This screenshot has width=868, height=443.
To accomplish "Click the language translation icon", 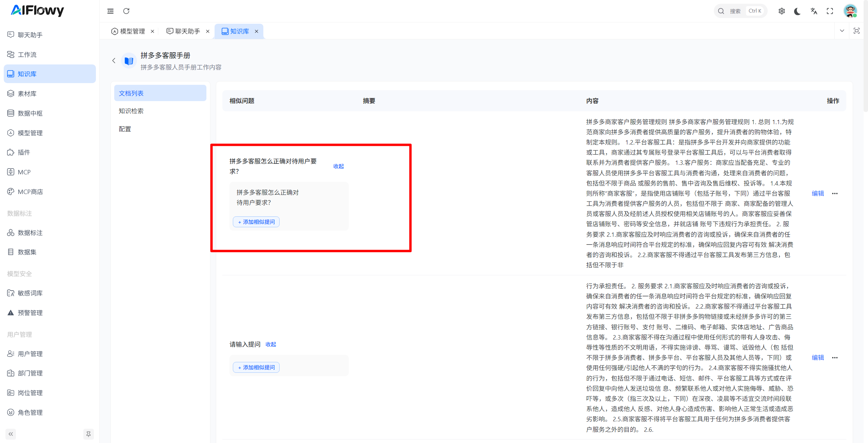I will tap(814, 11).
